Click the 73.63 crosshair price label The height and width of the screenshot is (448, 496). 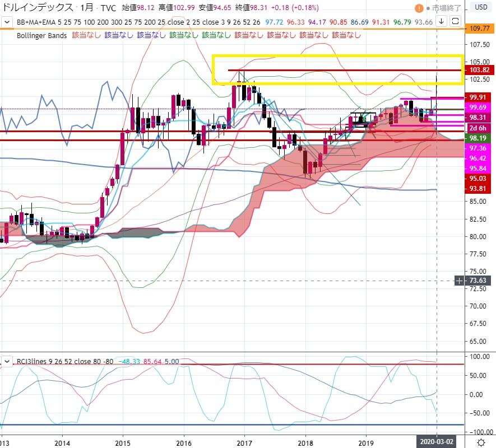click(x=478, y=281)
